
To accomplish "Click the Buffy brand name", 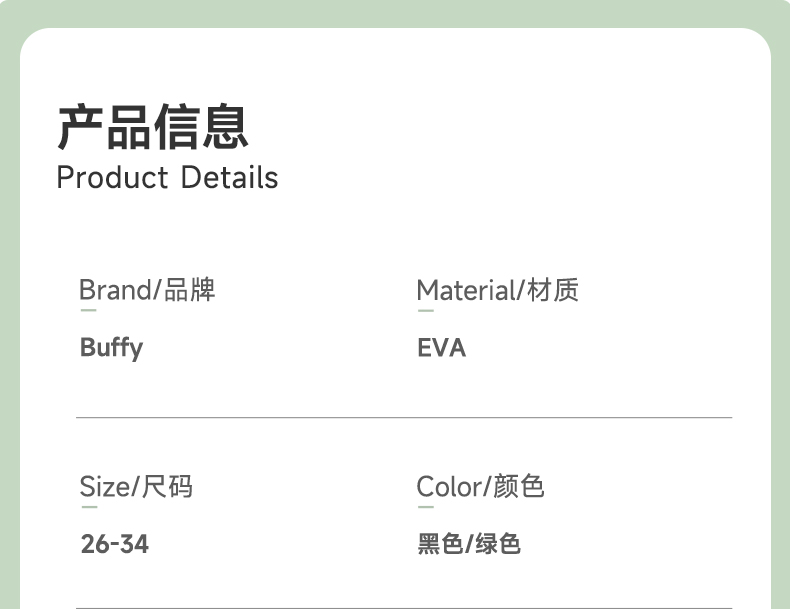I will (x=111, y=348).
